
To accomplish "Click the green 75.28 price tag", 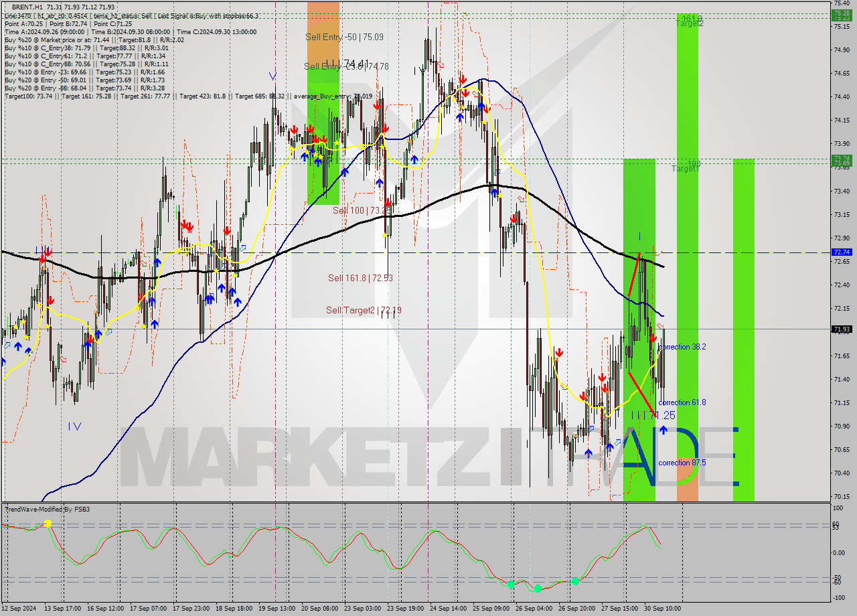I will (x=842, y=13).
